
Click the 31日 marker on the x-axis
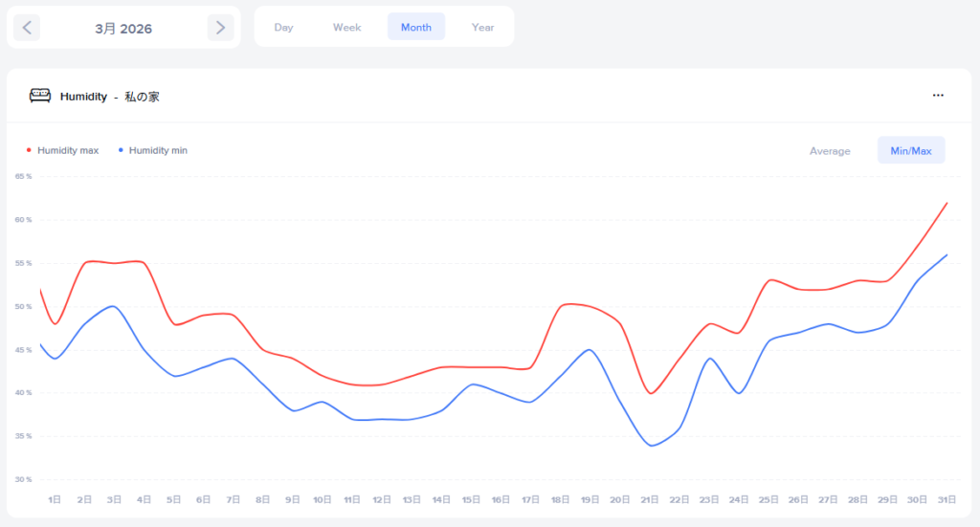(x=947, y=500)
